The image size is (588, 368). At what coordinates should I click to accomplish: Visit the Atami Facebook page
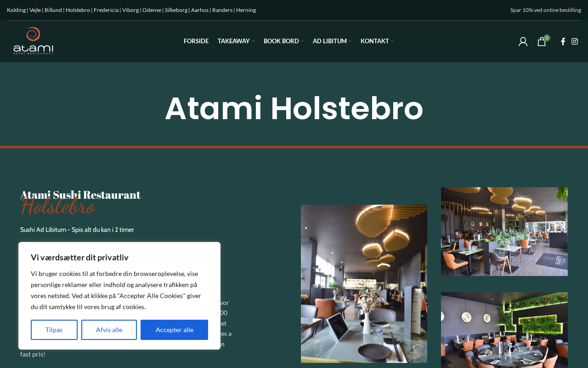[x=563, y=41]
